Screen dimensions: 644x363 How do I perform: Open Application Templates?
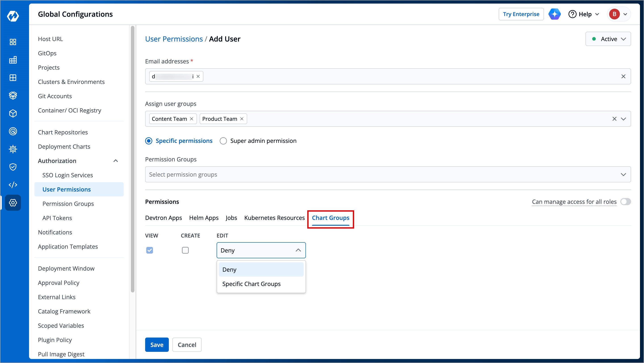coord(68,246)
